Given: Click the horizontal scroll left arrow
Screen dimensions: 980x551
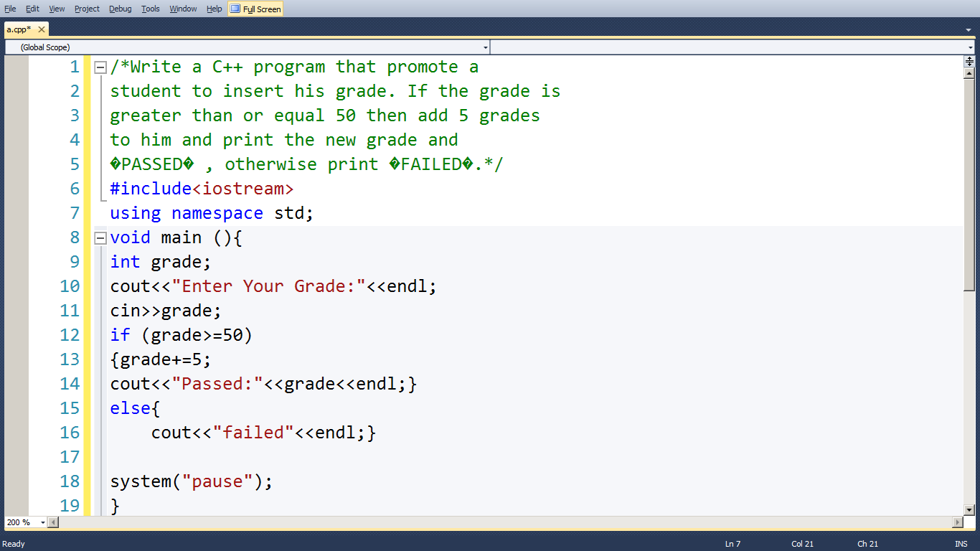Looking at the screenshot, I should coord(52,522).
